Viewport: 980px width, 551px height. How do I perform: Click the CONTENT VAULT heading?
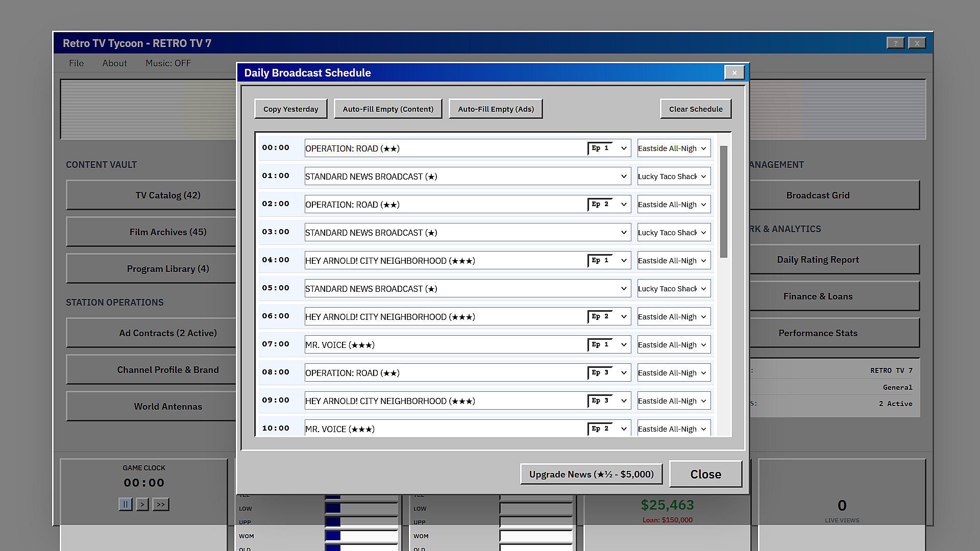click(x=101, y=165)
